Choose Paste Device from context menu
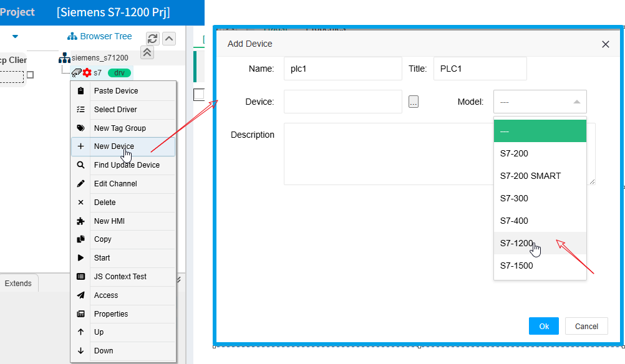Screen dimensions: 625x364 (124, 91)
